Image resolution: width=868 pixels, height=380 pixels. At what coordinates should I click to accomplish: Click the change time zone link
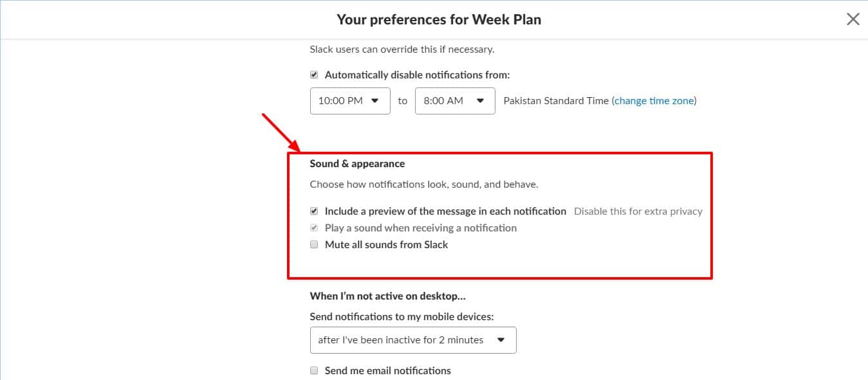tap(654, 101)
